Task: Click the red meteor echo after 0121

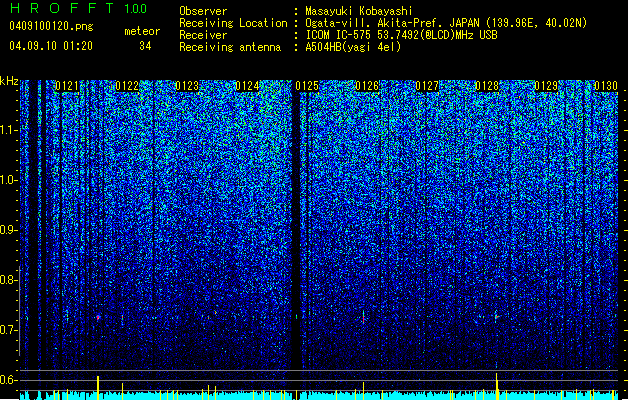Action: pos(98,317)
